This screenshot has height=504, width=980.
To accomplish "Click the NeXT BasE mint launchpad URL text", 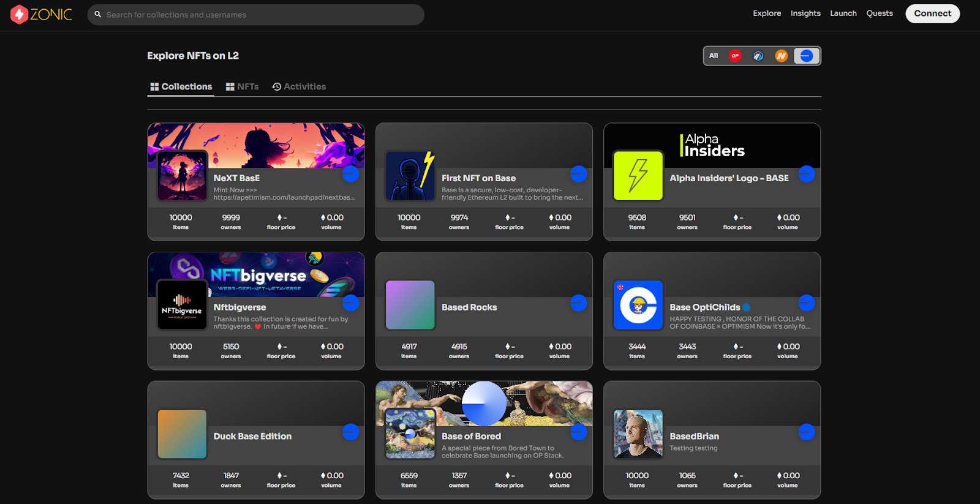I will (x=284, y=198).
